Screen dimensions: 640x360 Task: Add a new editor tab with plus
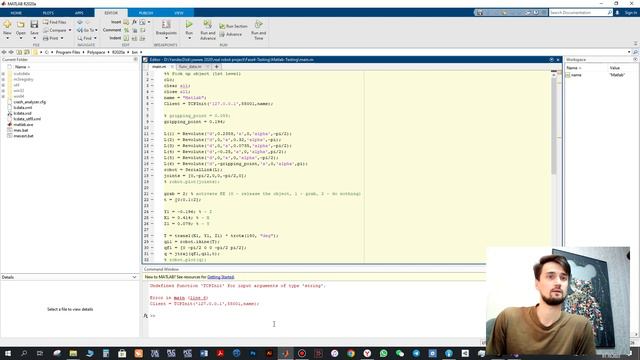217,67
